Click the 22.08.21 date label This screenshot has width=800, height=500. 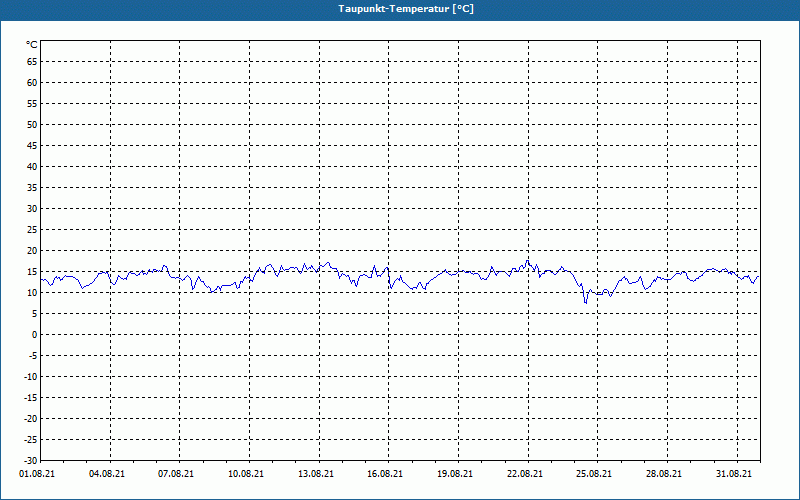tap(525, 473)
